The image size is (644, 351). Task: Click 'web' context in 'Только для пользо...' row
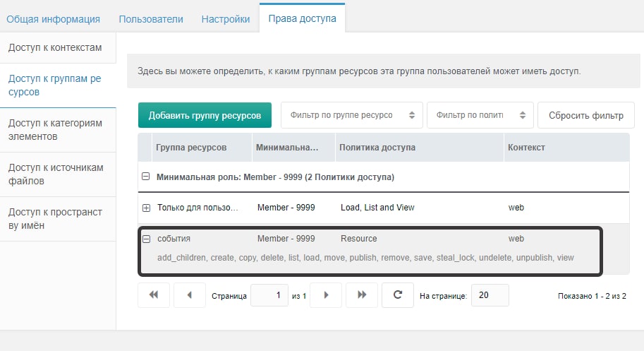tap(516, 208)
